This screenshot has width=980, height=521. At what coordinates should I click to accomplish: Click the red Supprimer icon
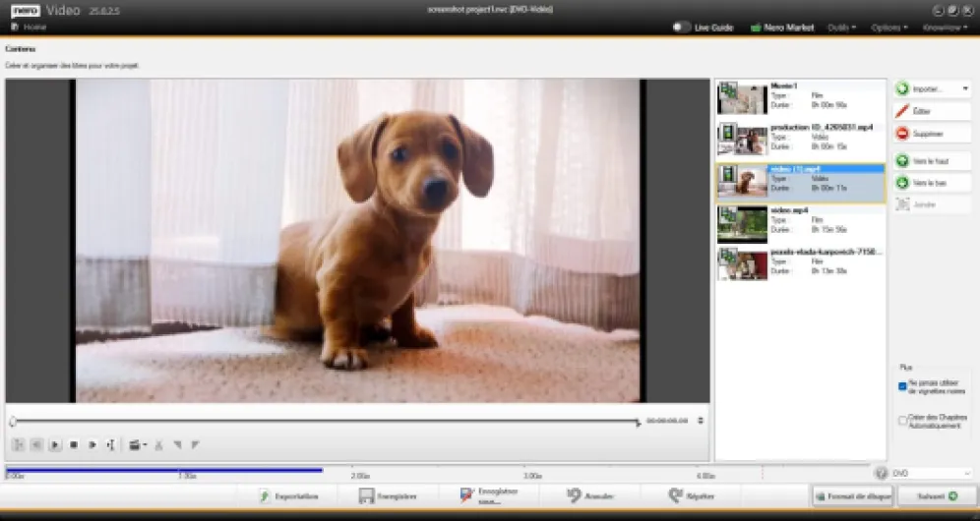[x=902, y=134]
